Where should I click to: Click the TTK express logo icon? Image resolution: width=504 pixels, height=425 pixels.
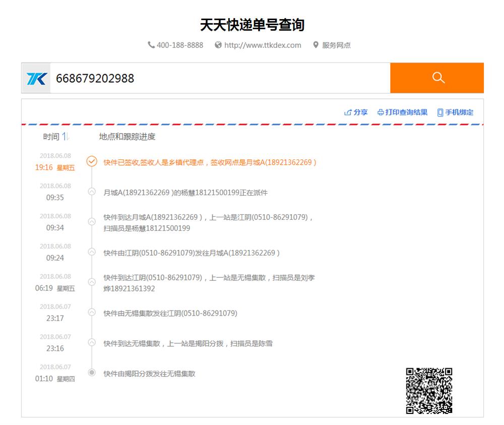pyautogui.click(x=36, y=78)
